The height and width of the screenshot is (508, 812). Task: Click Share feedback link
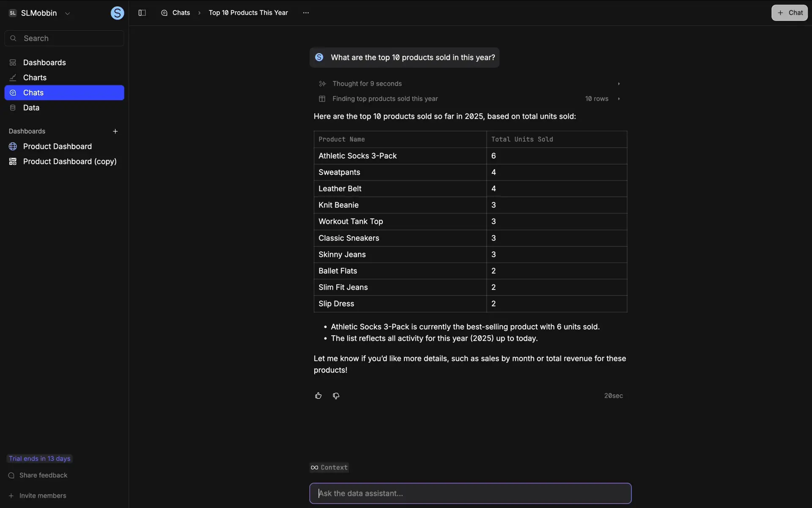pos(43,475)
